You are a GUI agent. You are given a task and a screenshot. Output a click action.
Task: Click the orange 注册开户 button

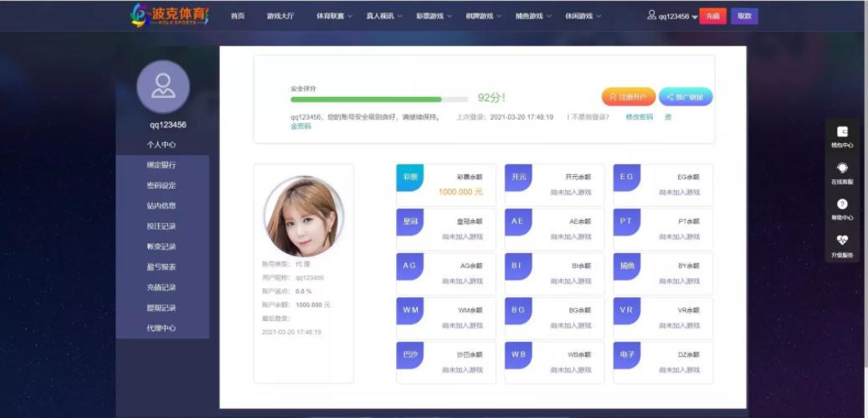click(x=628, y=97)
